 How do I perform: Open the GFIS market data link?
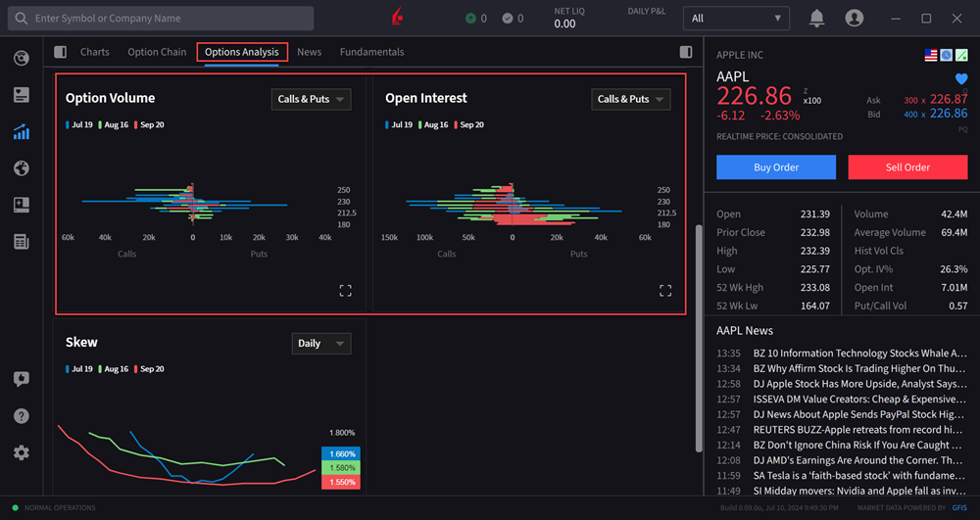(959, 508)
